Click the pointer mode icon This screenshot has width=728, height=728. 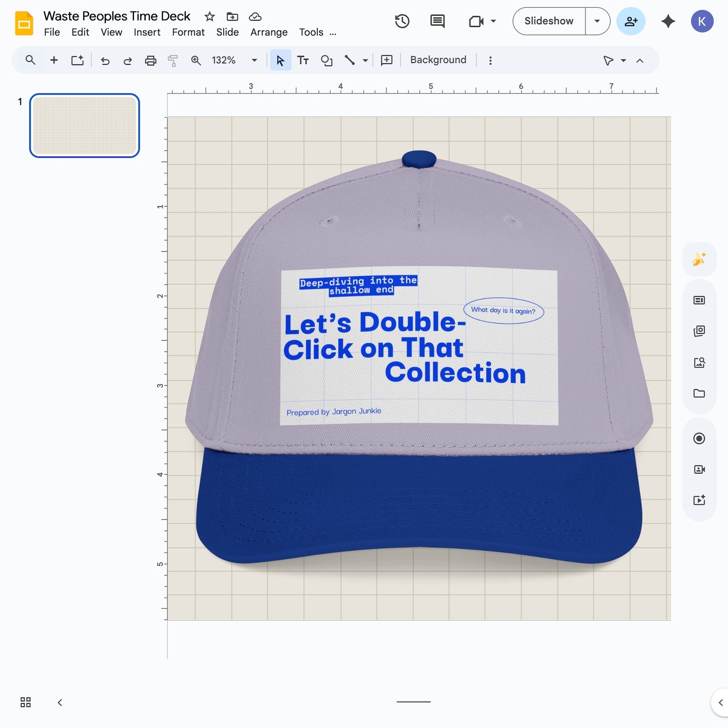(x=608, y=60)
